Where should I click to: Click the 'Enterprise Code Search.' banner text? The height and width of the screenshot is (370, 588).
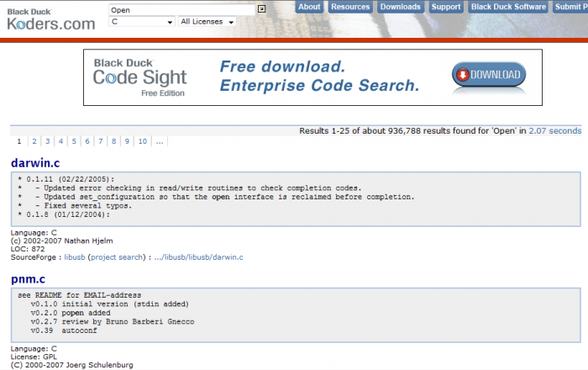click(319, 85)
